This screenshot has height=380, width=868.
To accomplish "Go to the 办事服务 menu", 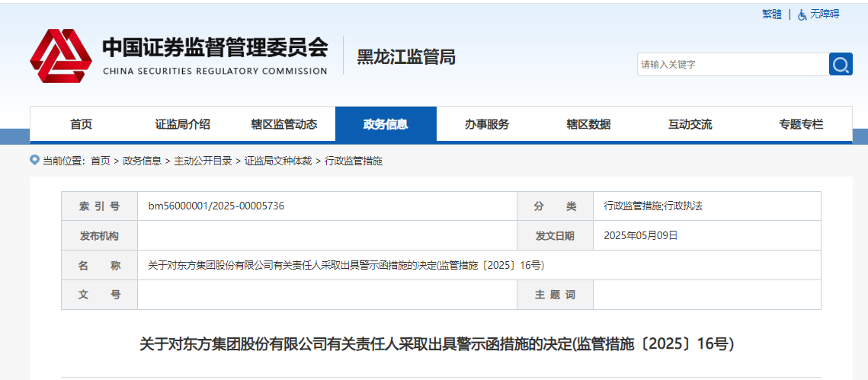I will (x=487, y=125).
